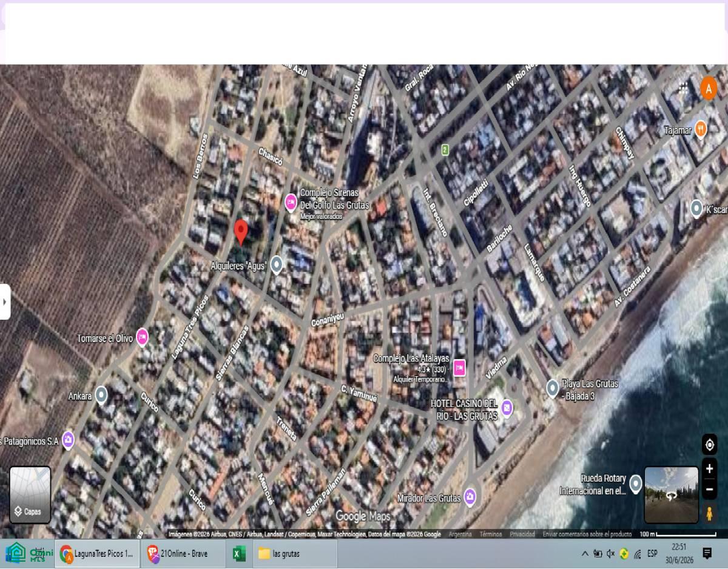Click the Patagónicos S.A camera pin
728x569 pixels.
(68, 440)
